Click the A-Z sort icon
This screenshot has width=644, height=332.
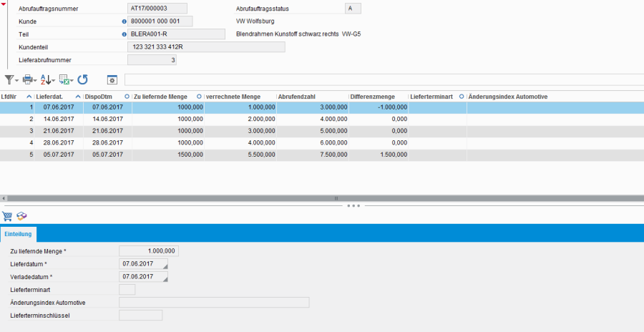pos(47,79)
